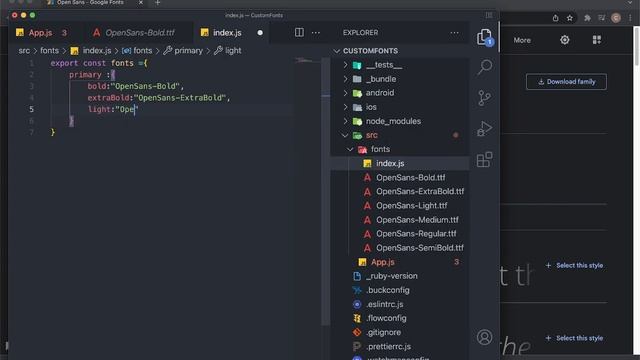The image size is (640, 360).
Task: Open the _ruby-version file
Action: 391,276
